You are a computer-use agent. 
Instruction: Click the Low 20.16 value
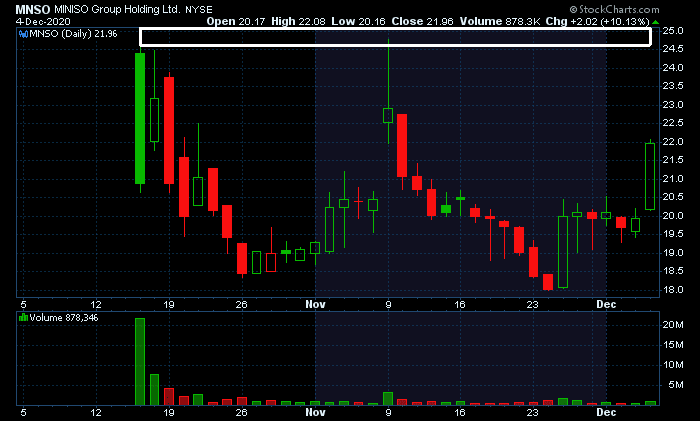point(358,21)
